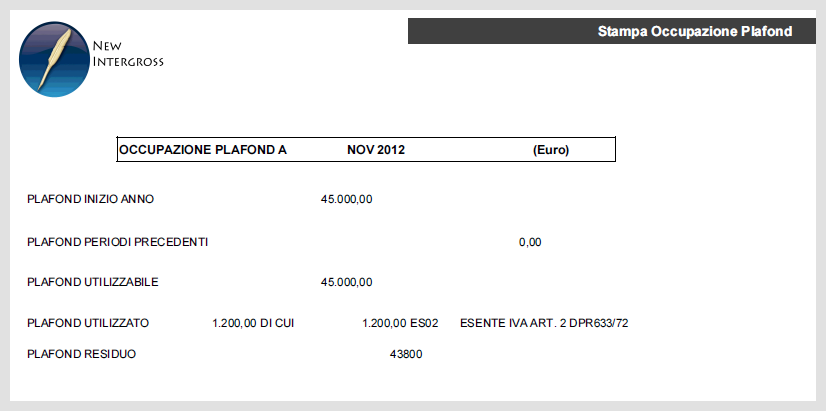
Task: Click the 45.000,00 value beside Utilizzabile
Action: [x=347, y=282]
